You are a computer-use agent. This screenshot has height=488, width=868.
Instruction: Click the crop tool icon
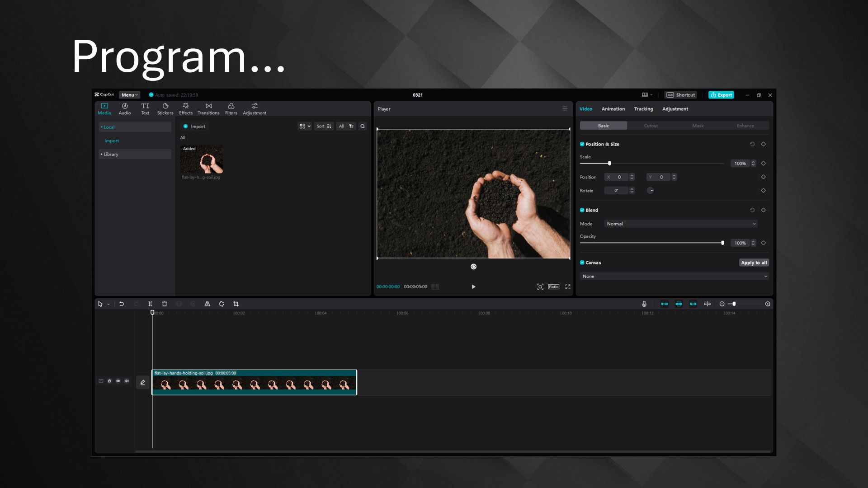(x=236, y=304)
